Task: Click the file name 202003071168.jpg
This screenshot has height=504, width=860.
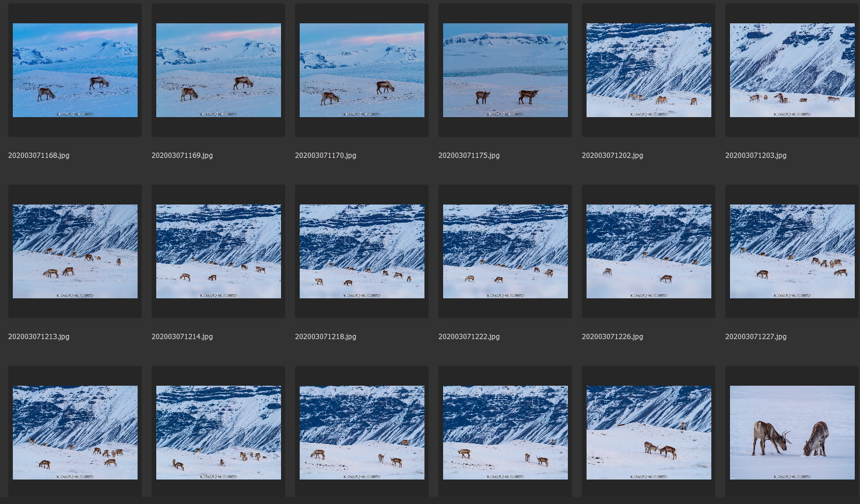Action: pyautogui.click(x=38, y=156)
